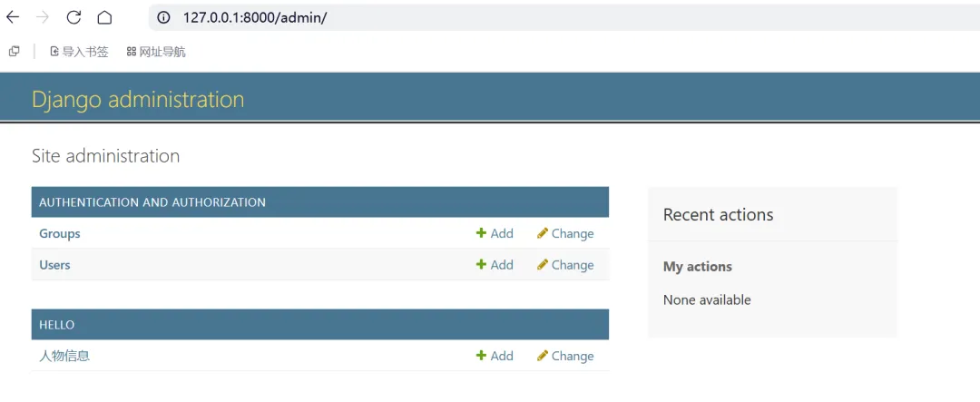Viewport: 980px width, 402px height.
Task: Open the Users model link
Action: click(54, 265)
